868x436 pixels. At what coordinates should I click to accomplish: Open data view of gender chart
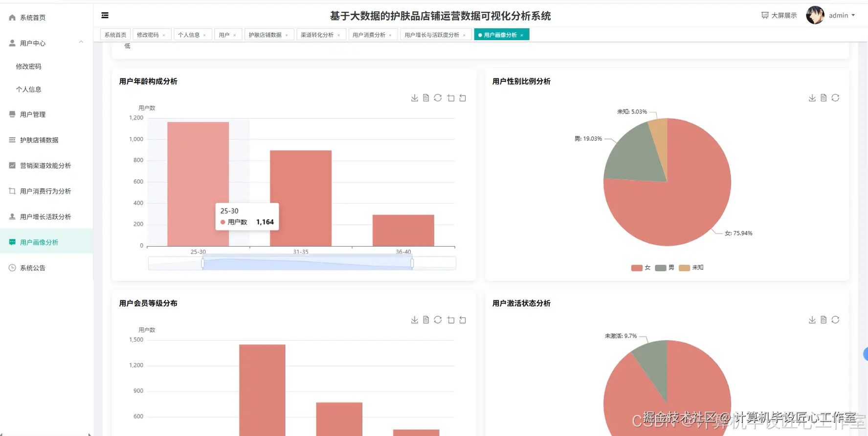[823, 98]
